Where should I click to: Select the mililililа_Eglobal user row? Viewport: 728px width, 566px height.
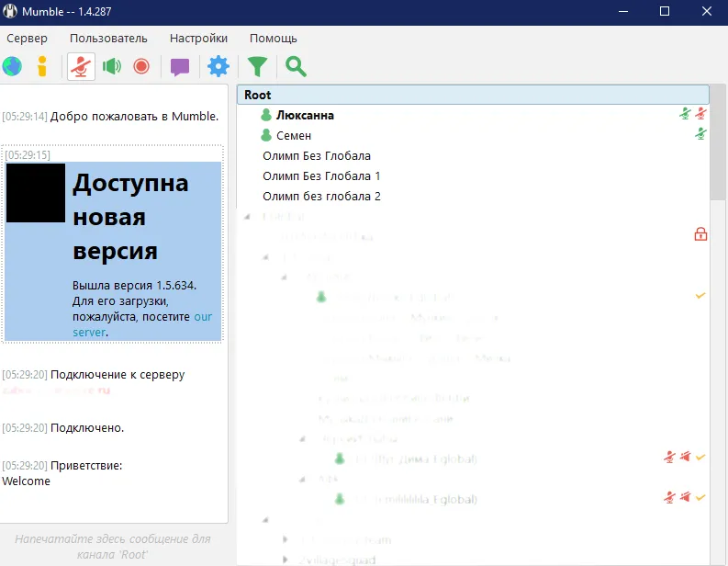pyautogui.click(x=473, y=500)
